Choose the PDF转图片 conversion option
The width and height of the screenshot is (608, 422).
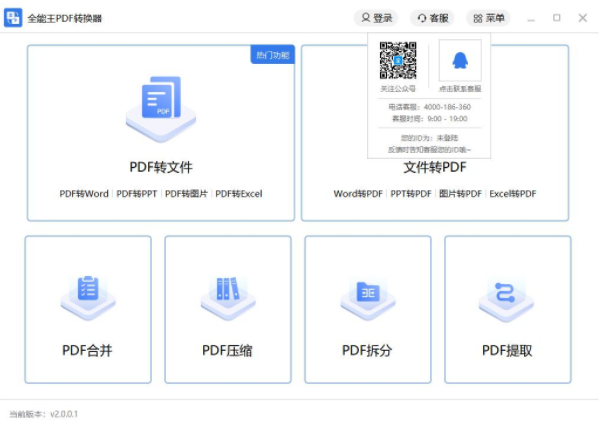186,193
